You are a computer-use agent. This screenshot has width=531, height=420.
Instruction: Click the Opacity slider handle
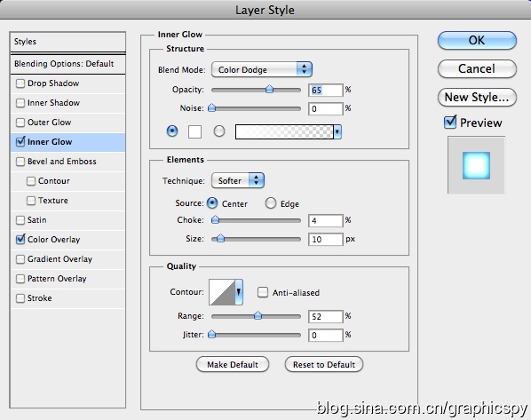click(x=269, y=89)
